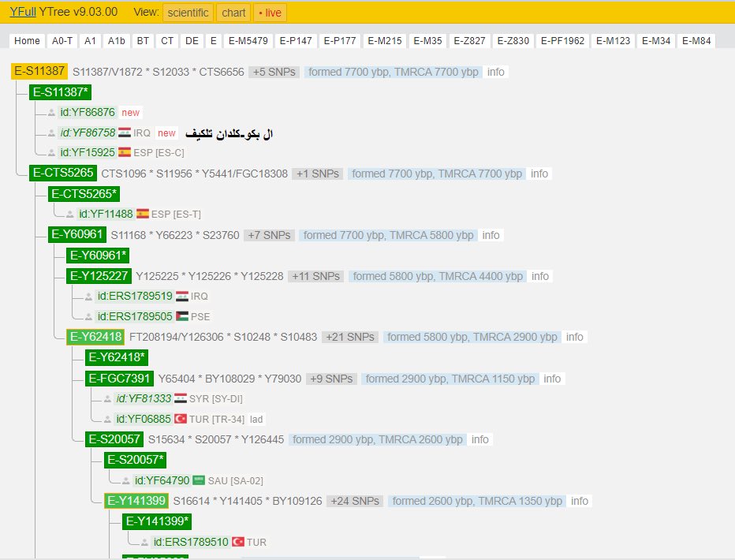
Task: Click person icon beside id:YF15925
Action: [51, 153]
